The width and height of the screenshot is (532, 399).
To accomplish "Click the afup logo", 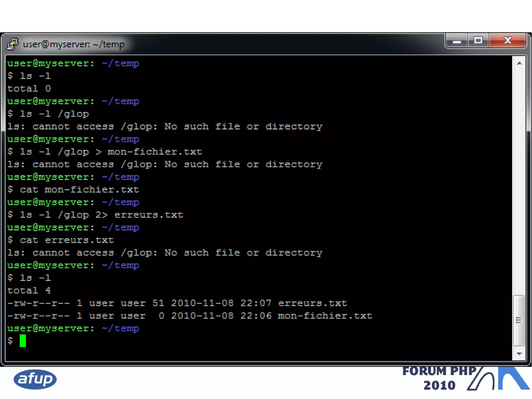I will point(35,379).
